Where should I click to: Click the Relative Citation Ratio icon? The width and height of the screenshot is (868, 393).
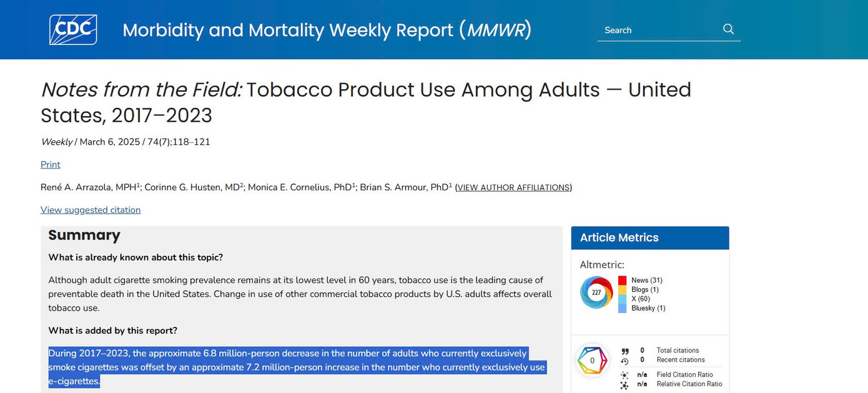click(624, 385)
